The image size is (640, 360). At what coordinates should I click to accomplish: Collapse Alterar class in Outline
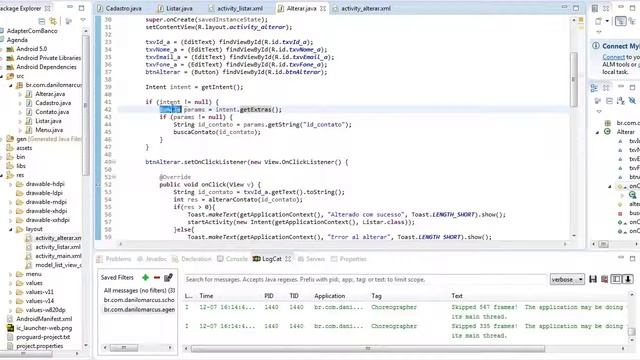(598, 132)
